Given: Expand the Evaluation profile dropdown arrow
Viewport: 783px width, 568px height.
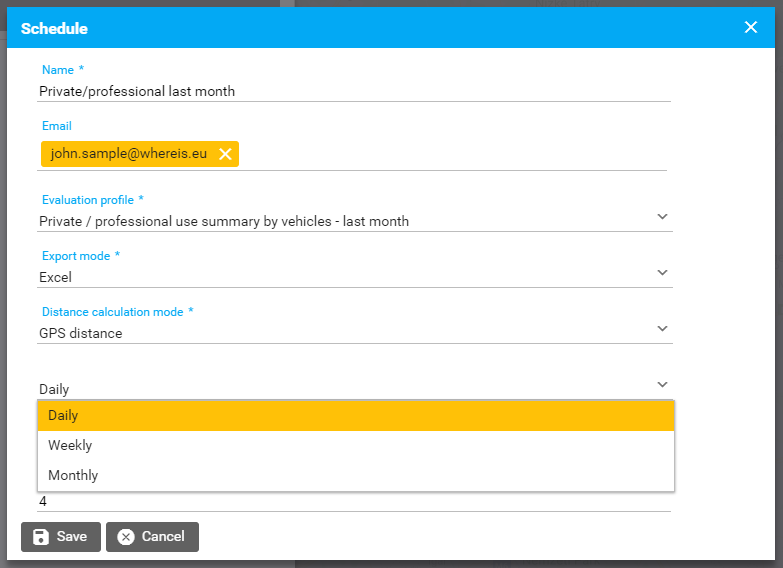Looking at the screenshot, I should click(662, 216).
